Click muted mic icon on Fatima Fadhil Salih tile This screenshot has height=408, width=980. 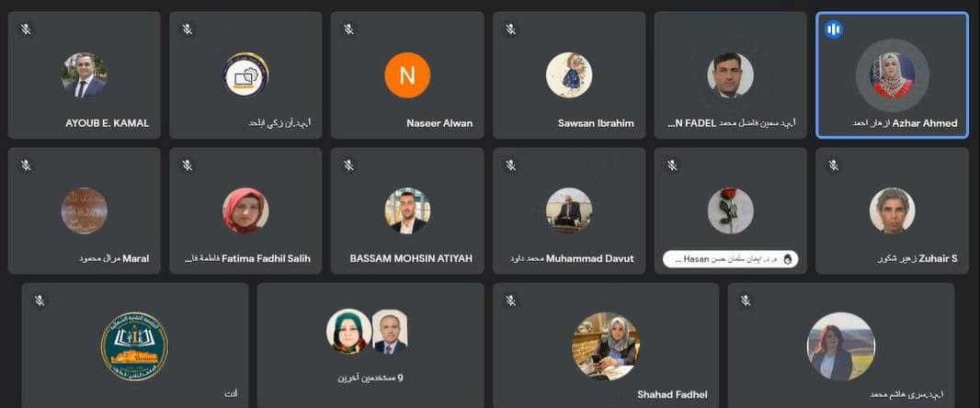[187, 165]
